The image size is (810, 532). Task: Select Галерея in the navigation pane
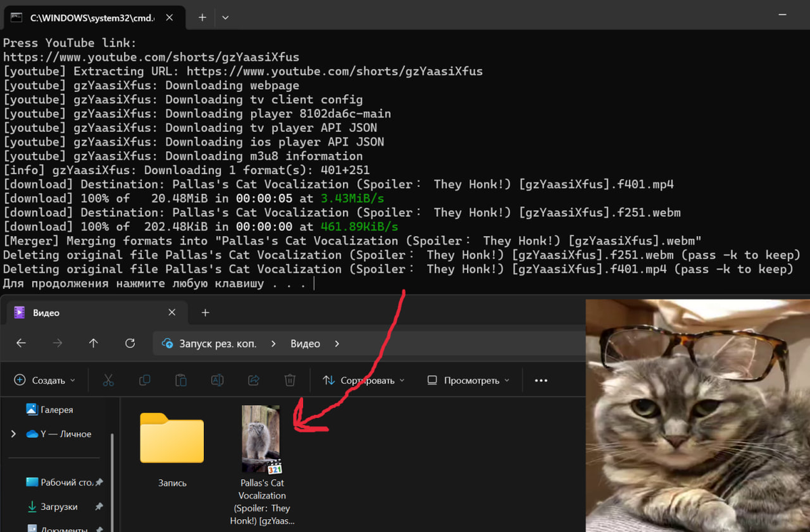(x=50, y=409)
